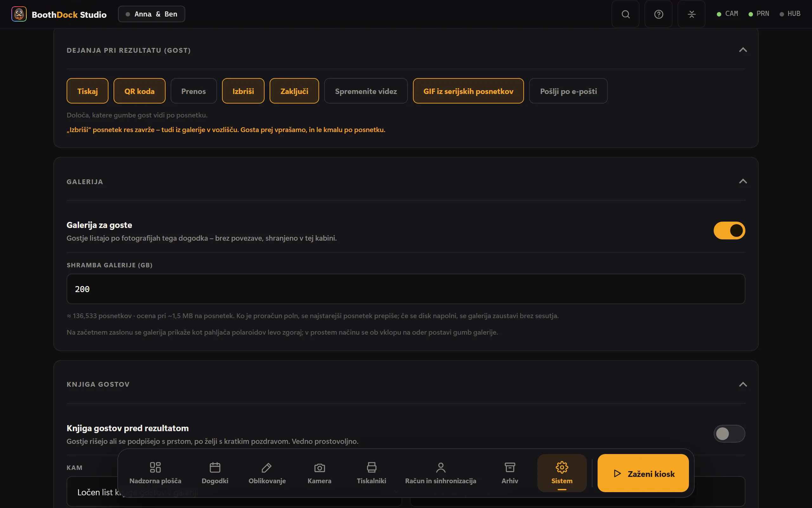The width and height of the screenshot is (812, 508).
Task: Click the BoothDock Studio logo icon
Action: pos(19,14)
